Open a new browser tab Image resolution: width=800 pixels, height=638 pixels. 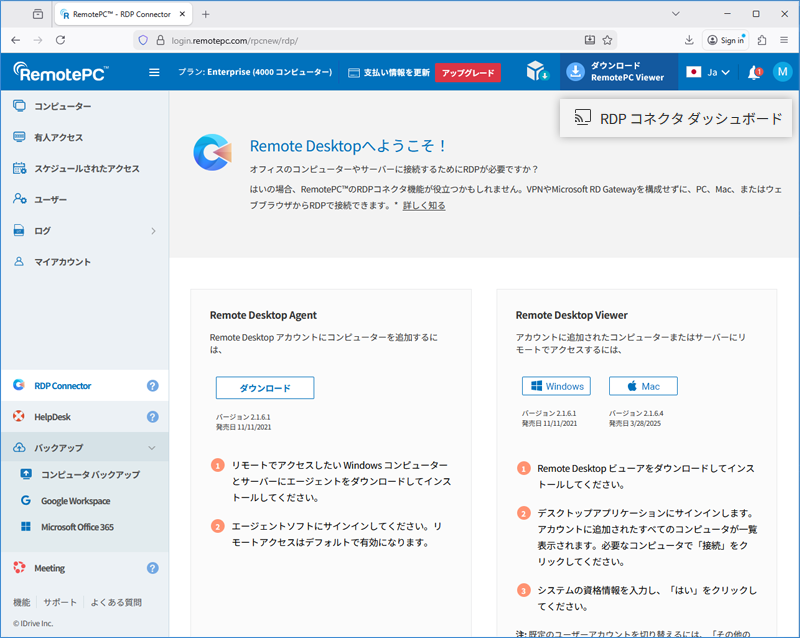(x=206, y=14)
